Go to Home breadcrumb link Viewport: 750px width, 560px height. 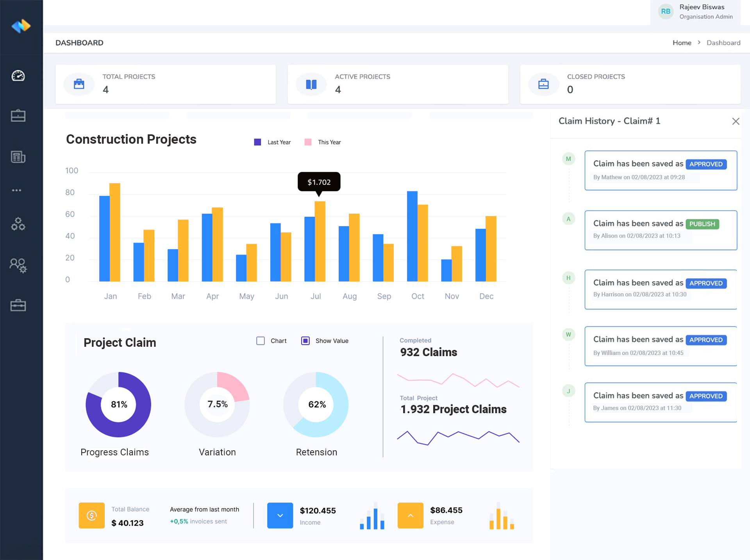point(682,43)
